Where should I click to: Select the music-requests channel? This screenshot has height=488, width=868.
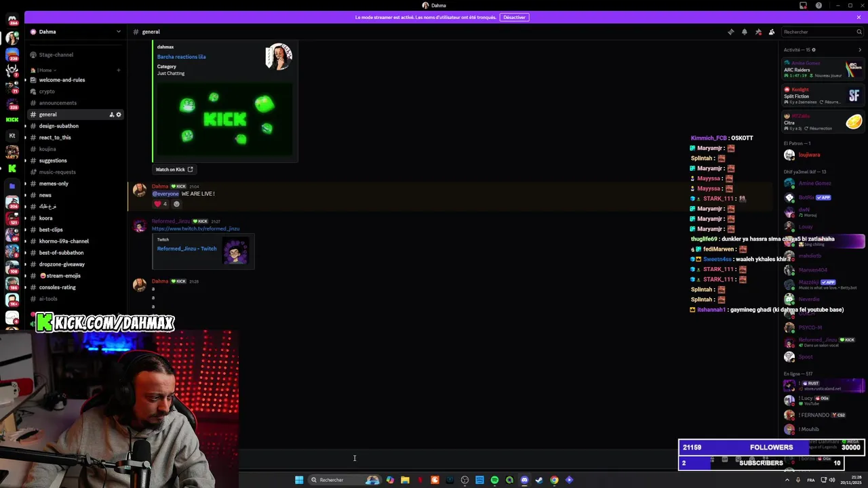point(75,172)
